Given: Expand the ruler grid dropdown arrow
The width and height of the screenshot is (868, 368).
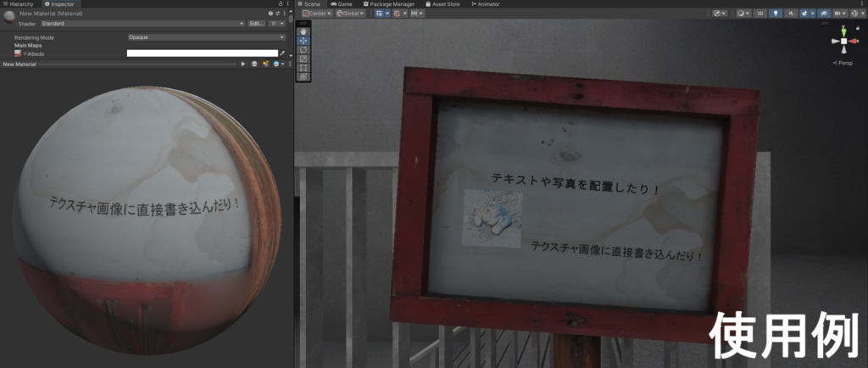Looking at the screenshot, I should (422, 14).
